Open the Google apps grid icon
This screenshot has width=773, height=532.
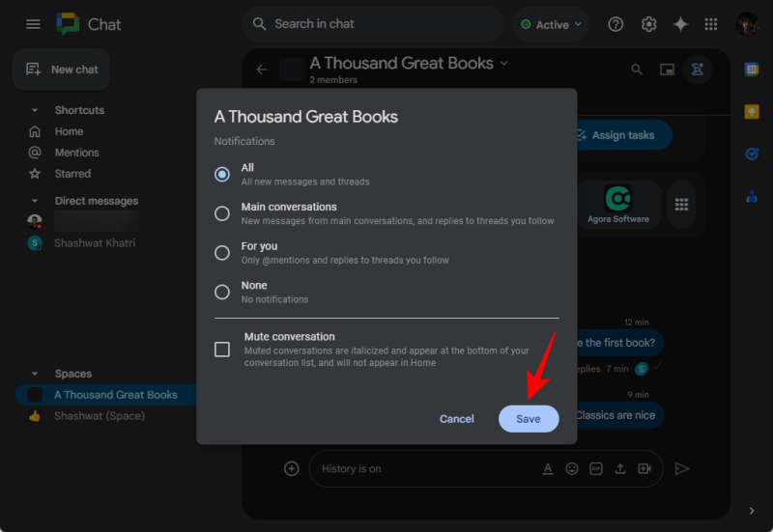click(x=711, y=24)
